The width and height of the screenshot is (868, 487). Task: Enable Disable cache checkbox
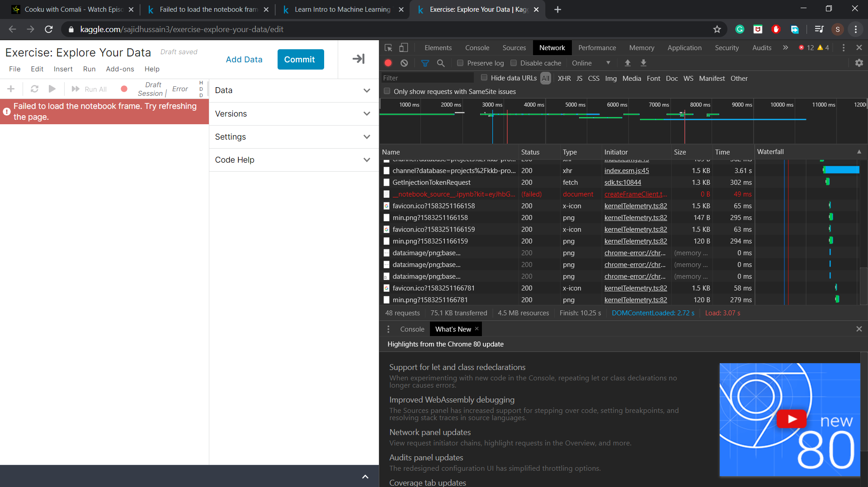(514, 63)
